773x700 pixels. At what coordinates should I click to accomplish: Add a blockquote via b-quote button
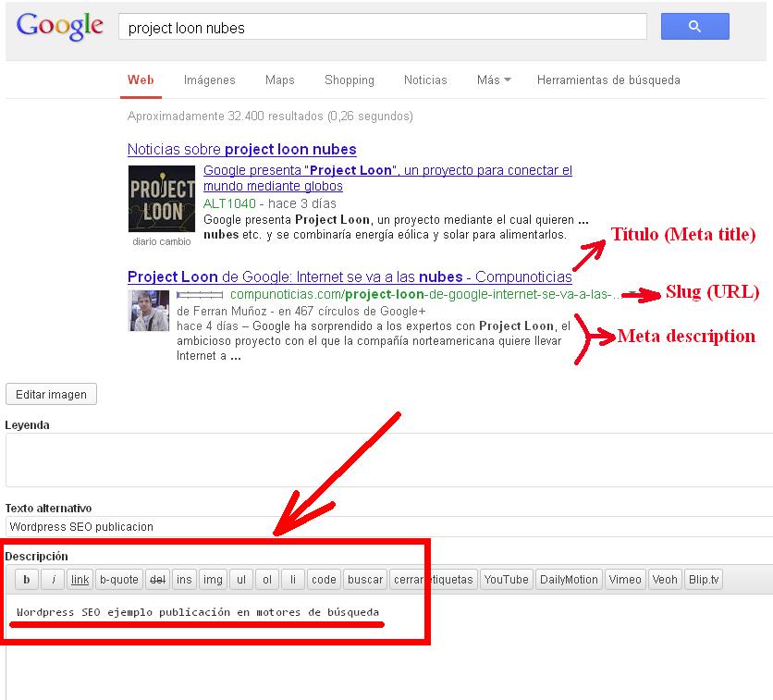(119, 579)
